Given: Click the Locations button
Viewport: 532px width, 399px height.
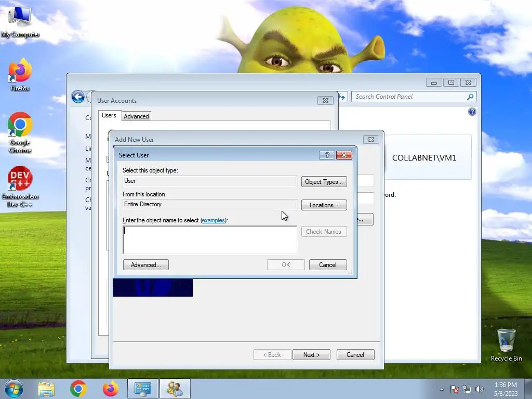Looking at the screenshot, I should (x=324, y=205).
